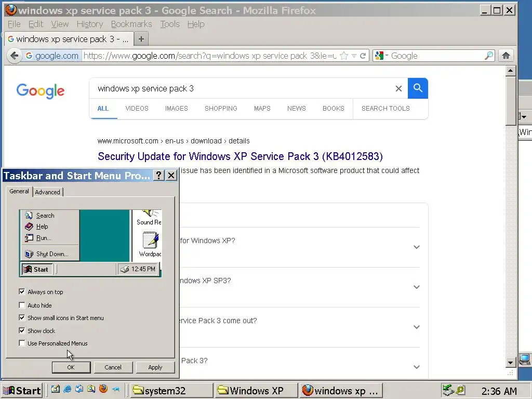This screenshot has width=532, height=399.
Task: Switch to SHOPPING results
Action: click(x=221, y=109)
